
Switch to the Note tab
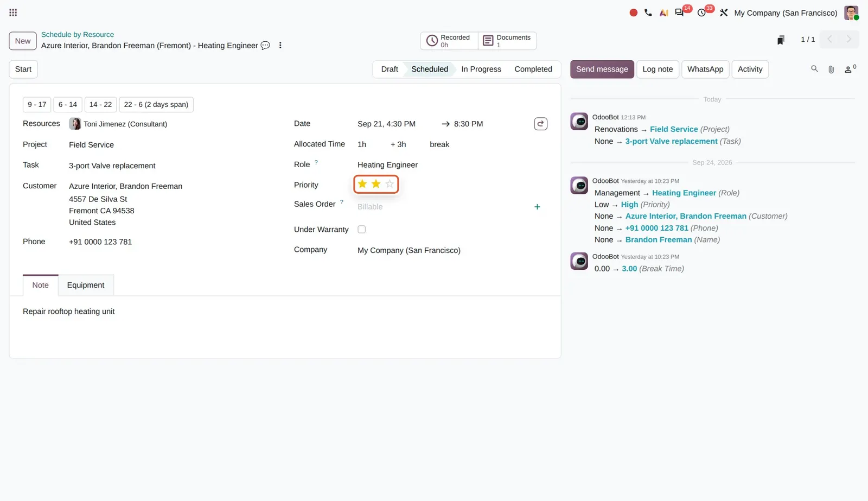(40, 285)
